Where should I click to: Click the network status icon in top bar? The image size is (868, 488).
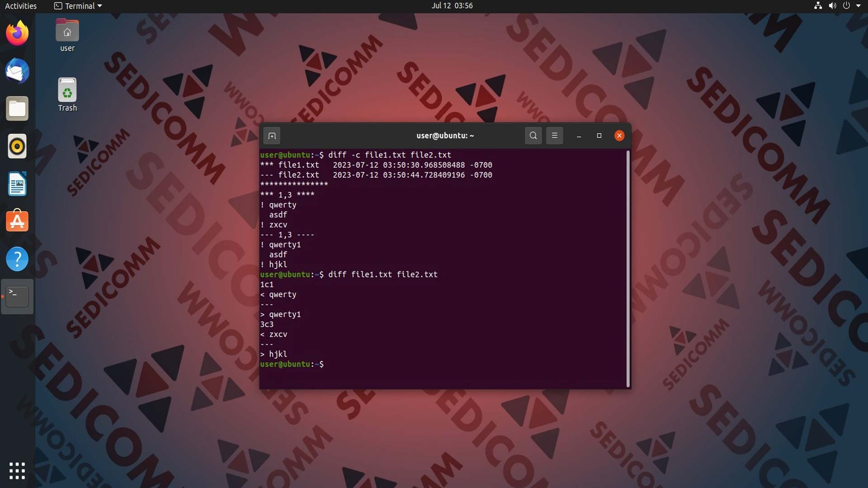(818, 6)
